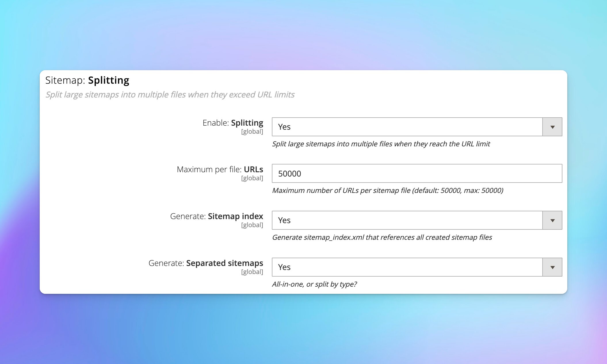Image resolution: width=607 pixels, height=364 pixels.
Task: Click the 'Enable: Splitting' field label
Action: [x=232, y=123]
